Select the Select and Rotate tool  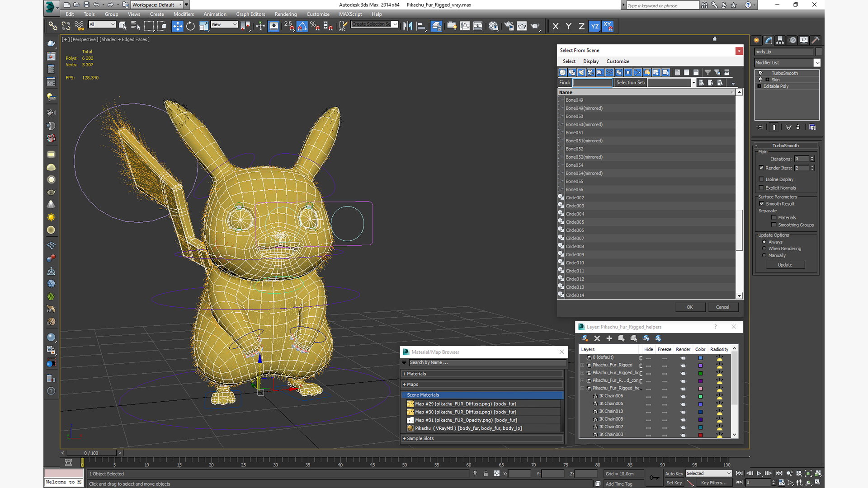[x=190, y=26]
